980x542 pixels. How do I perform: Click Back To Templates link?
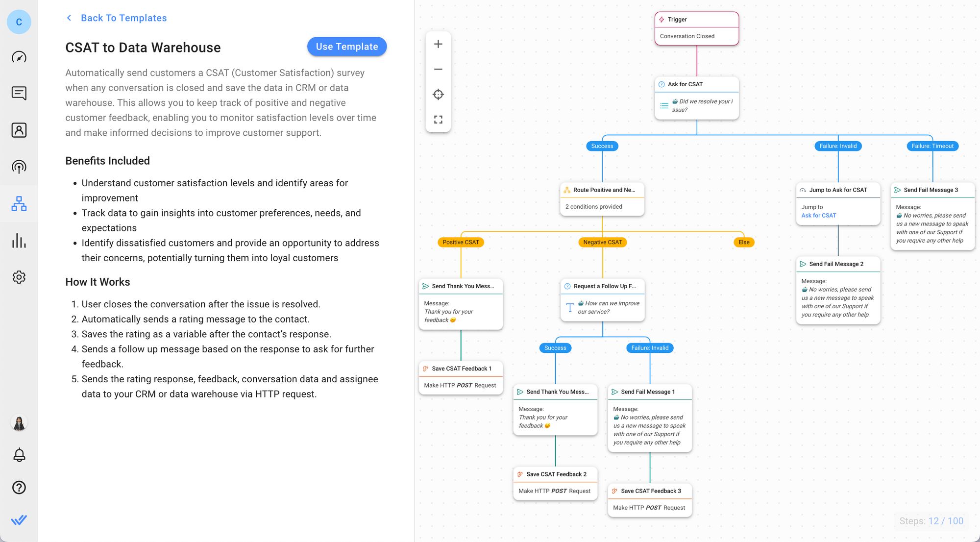123,17
